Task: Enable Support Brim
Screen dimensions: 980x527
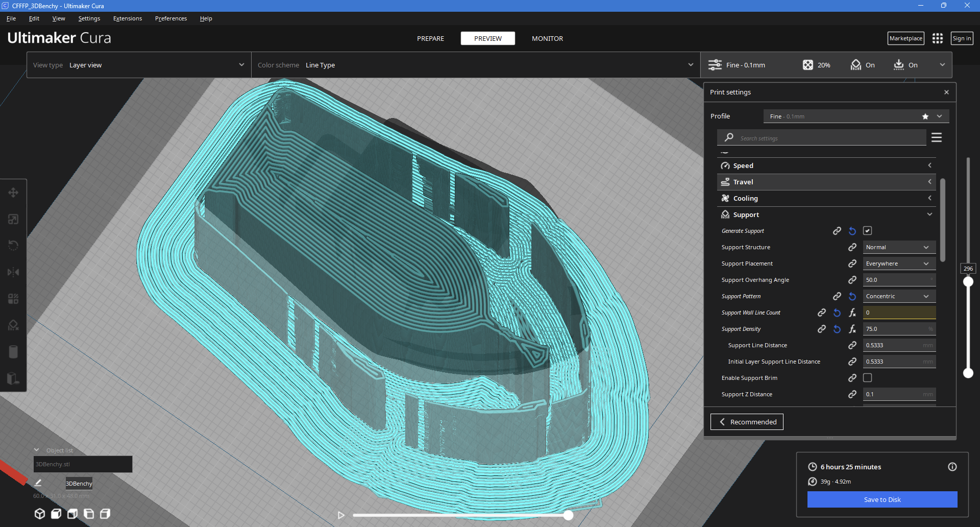Action: pyautogui.click(x=868, y=378)
